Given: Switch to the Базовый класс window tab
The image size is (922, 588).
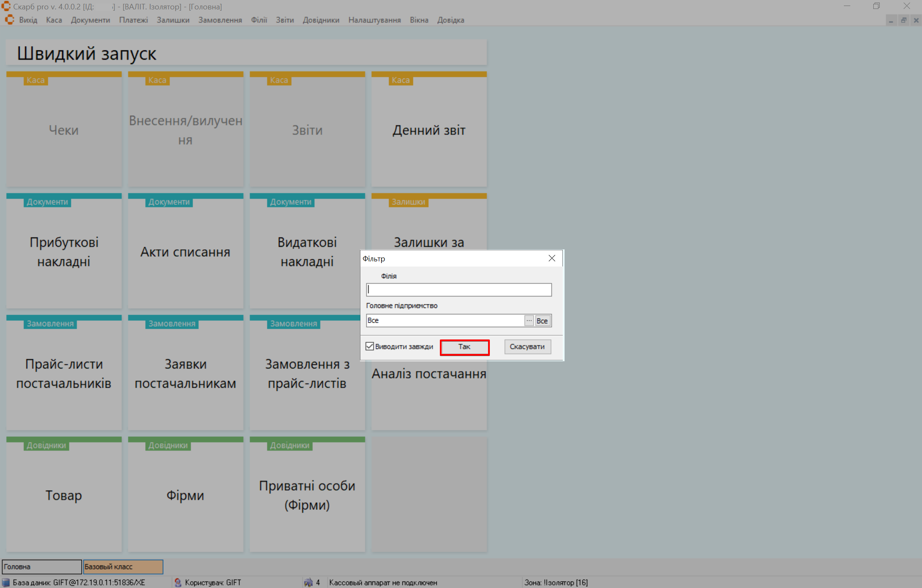Looking at the screenshot, I should pos(123,567).
